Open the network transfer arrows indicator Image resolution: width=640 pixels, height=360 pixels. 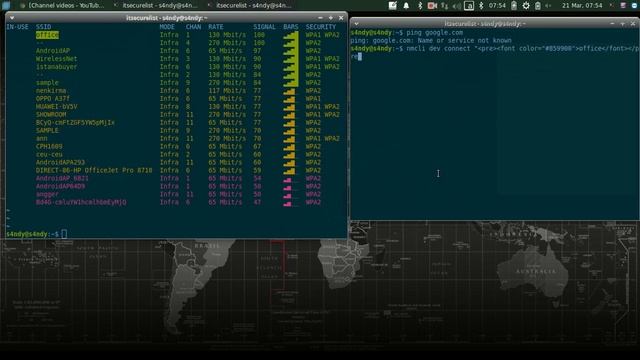pyautogui.click(x=444, y=5)
